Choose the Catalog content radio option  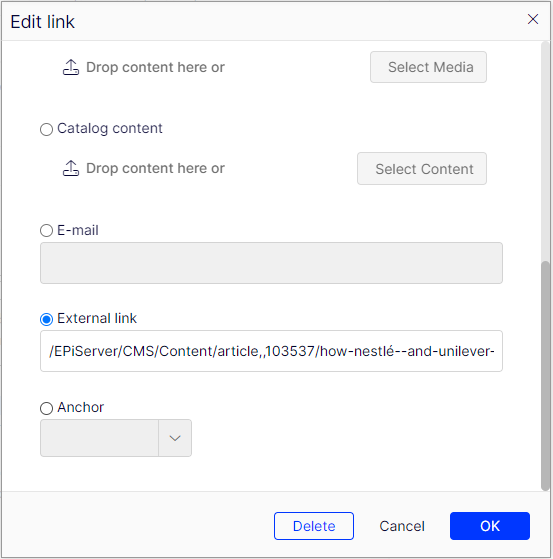(x=46, y=129)
